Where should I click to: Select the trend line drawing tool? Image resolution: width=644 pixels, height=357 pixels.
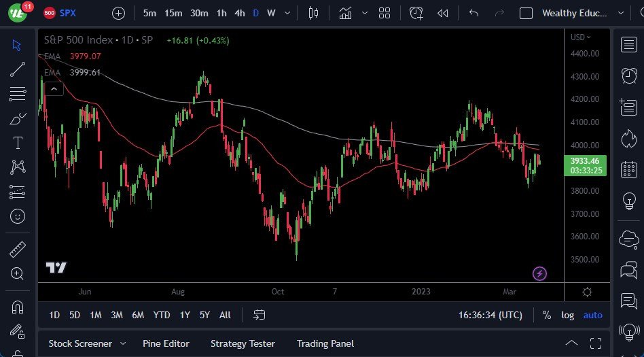point(18,69)
